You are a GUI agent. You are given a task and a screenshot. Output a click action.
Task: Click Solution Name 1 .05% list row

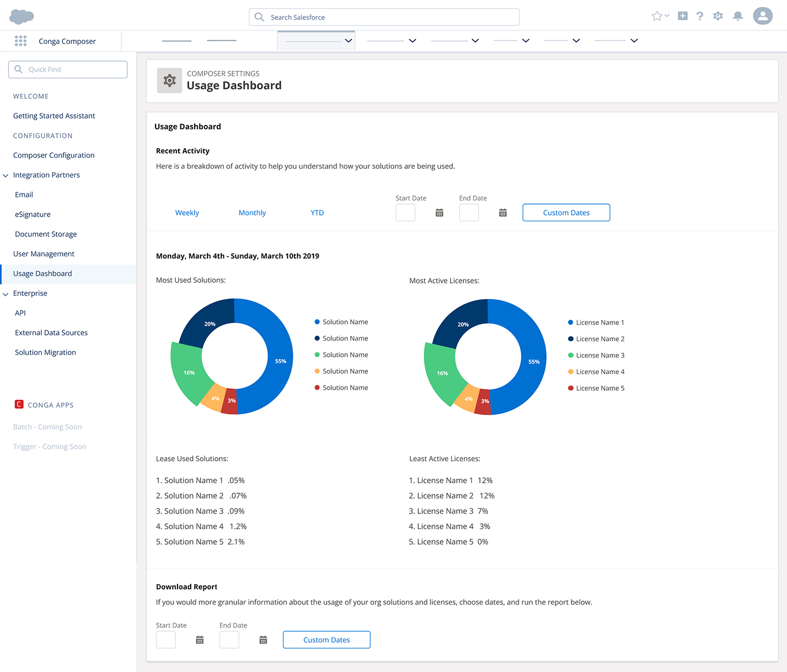pyautogui.click(x=200, y=481)
